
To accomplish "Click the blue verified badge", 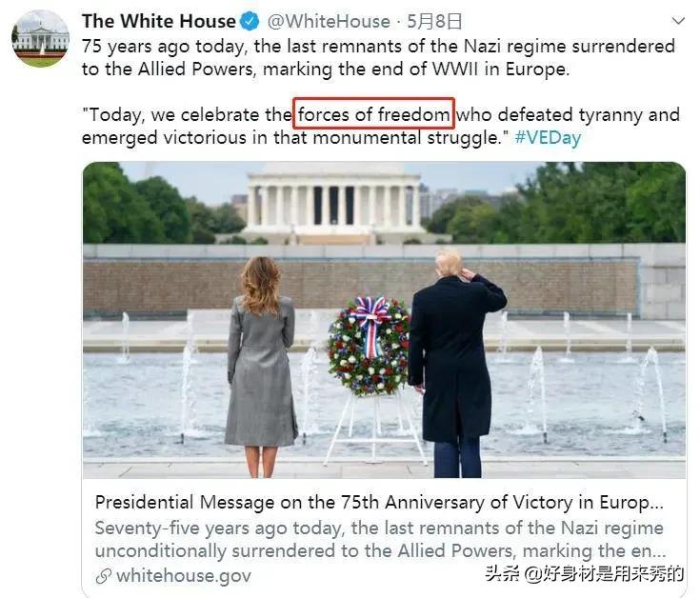I will tap(250, 21).
